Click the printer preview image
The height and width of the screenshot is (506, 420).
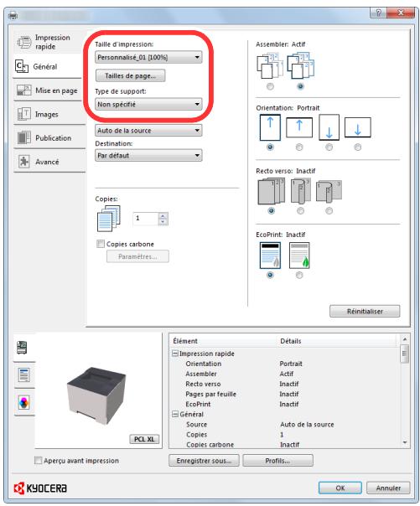click(x=96, y=395)
